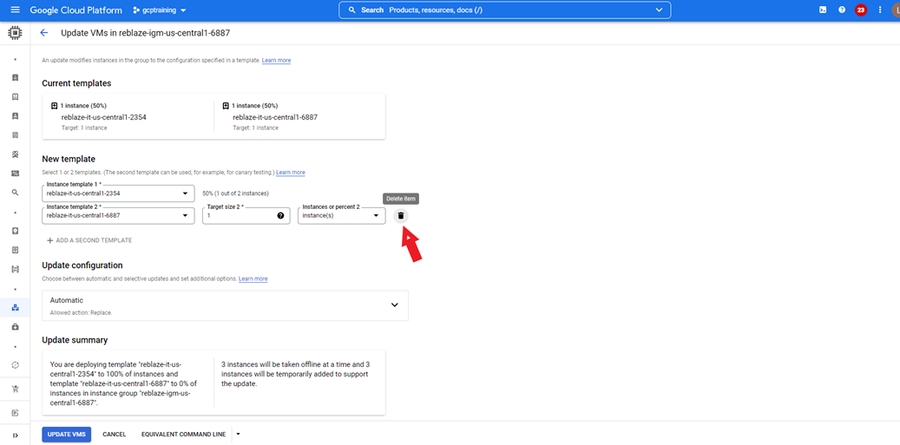Click the back arrow beside Update VMs
This screenshot has width=900, height=445.
44,33
